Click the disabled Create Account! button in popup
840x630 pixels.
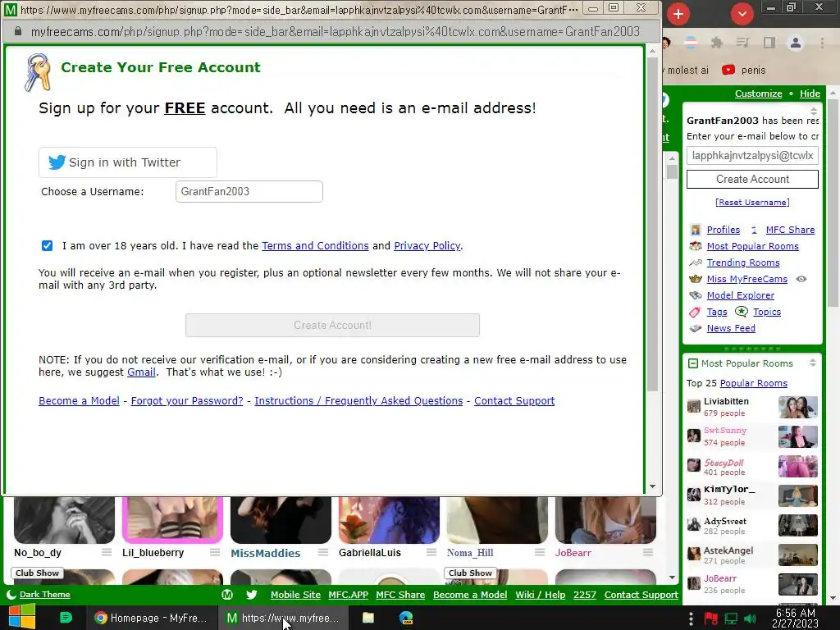[x=332, y=325]
